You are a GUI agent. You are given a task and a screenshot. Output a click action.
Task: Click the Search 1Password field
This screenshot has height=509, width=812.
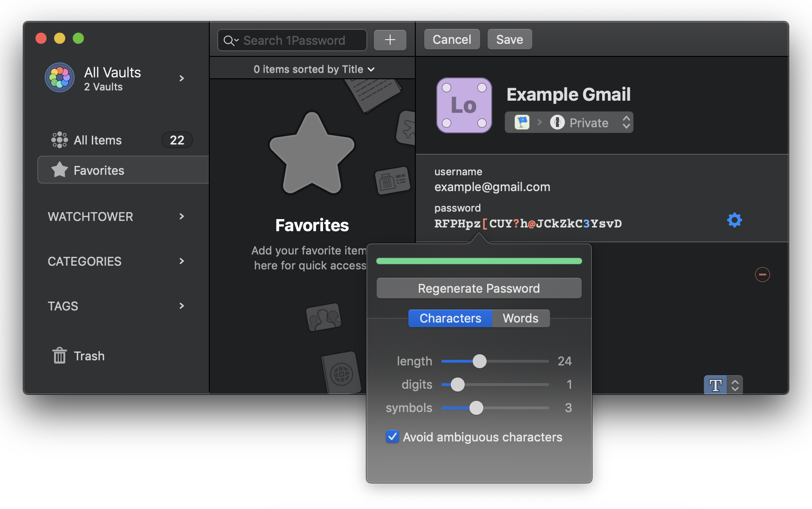292,41
